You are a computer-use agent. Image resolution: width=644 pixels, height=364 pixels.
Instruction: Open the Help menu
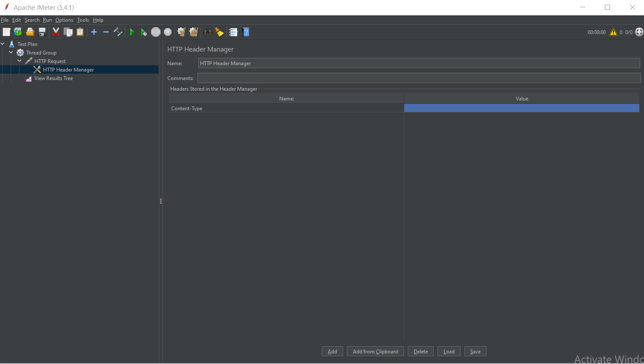coord(98,20)
